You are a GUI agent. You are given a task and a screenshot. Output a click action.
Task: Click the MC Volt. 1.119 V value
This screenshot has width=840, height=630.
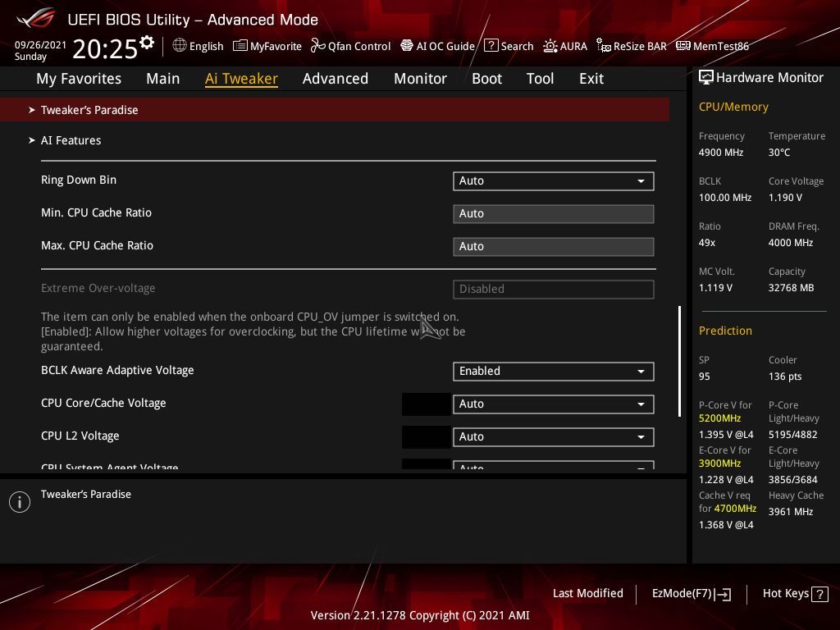(x=715, y=288)
